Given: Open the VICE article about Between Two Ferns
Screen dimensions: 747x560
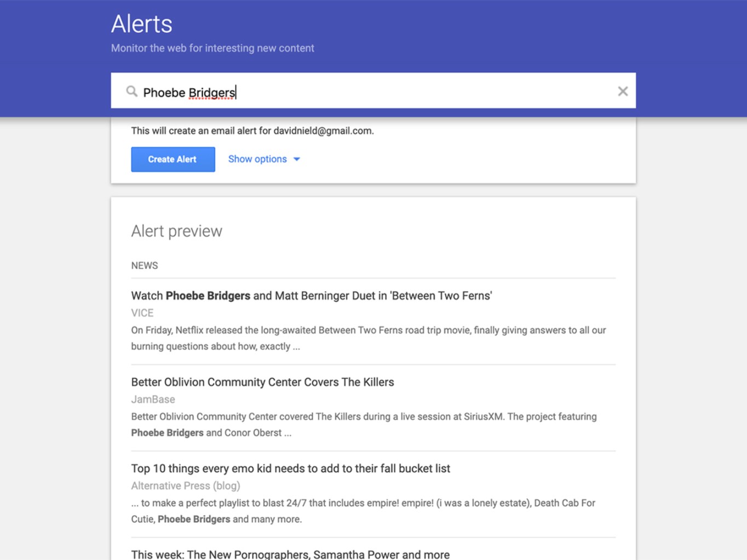Looking at the screenshot, I should (311, 296).
